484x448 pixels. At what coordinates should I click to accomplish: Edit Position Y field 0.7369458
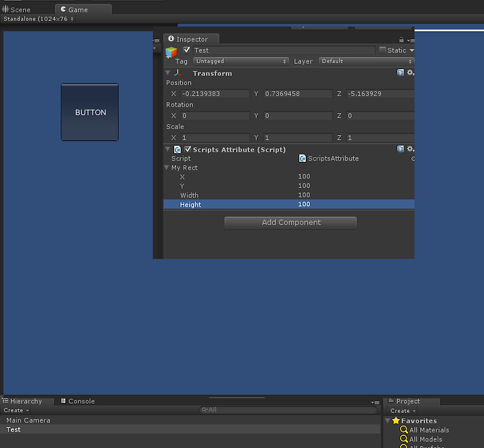(x=298, y=94)
